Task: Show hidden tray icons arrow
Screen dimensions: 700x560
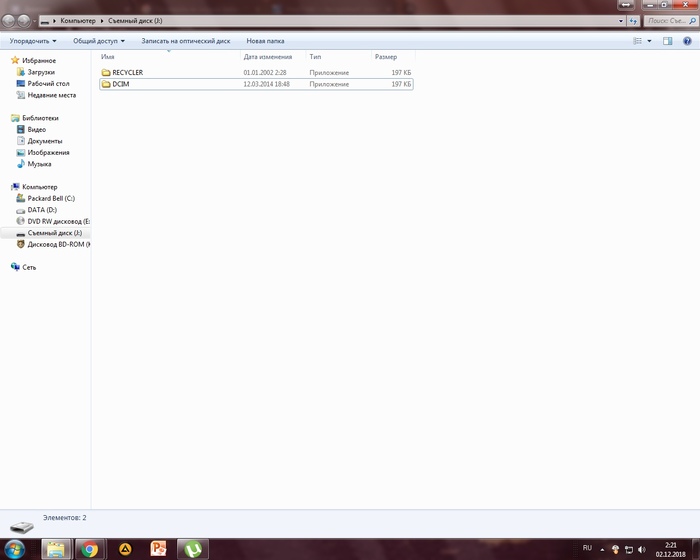Action: coord(602,550)
